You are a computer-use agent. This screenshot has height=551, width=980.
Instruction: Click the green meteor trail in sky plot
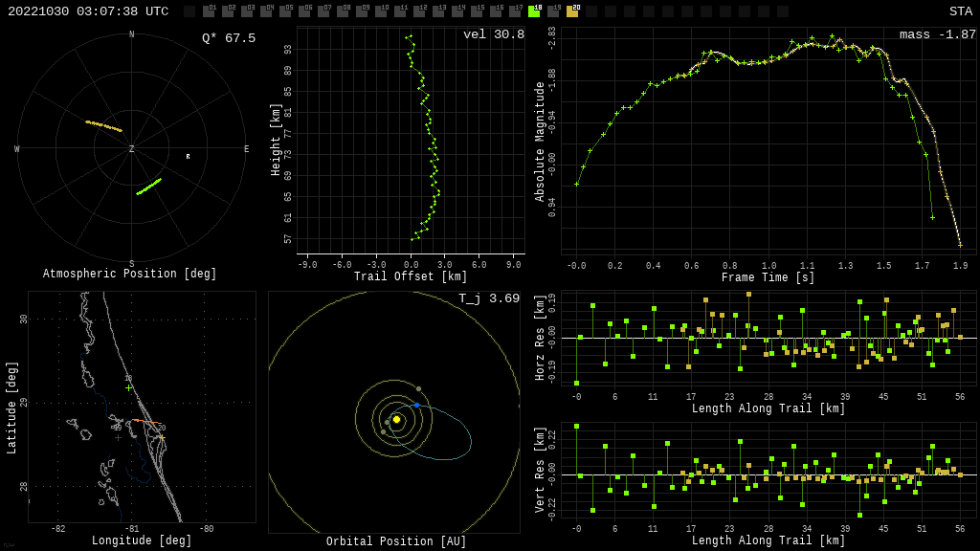point(148,187)
